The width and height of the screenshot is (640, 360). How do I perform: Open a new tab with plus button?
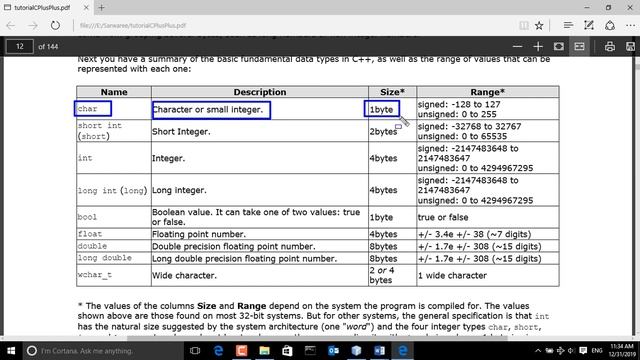[101, 7]
